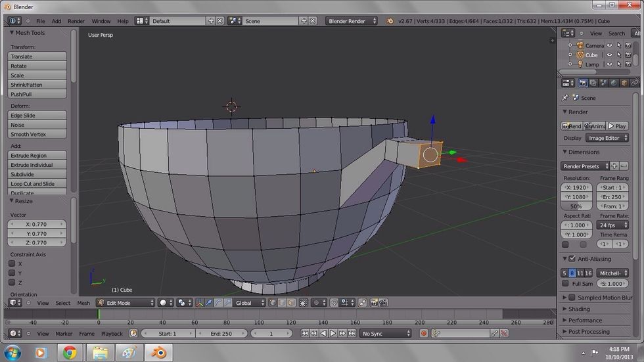The image size is (644, 362).
Task: Click the record keyframe button in timeline
Action: click(x=424, y=334)
